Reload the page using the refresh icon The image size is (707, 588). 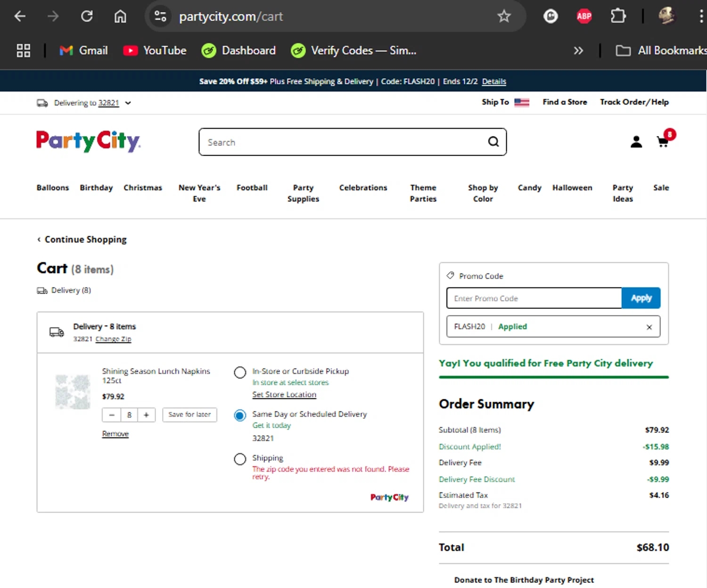click(x=87, y=17)
